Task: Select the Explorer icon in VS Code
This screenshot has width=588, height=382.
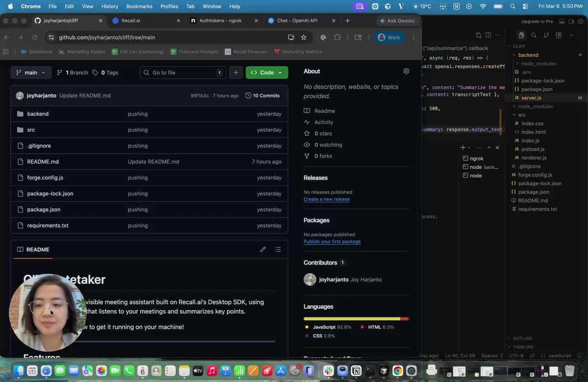Action: click(x=521, y=35)
